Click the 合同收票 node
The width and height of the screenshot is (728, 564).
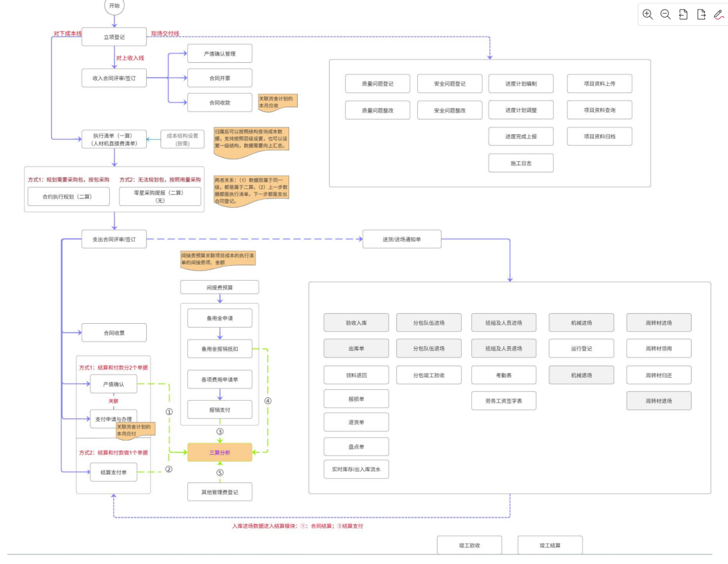pos(114,333)
